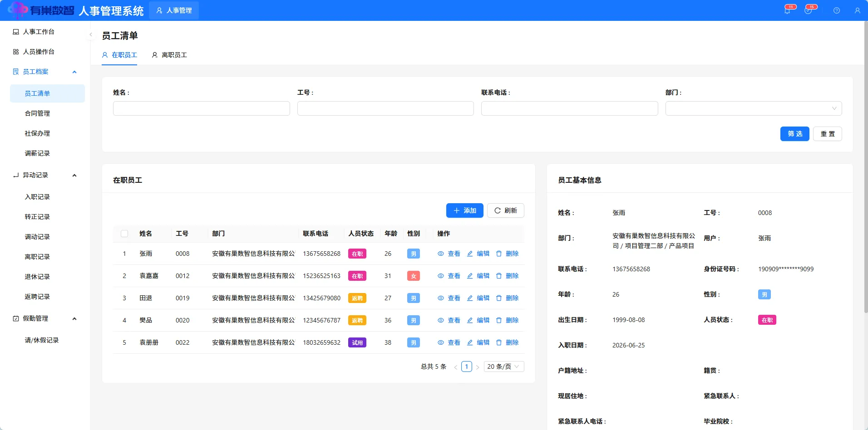Viewport: 868px width, 430px height.
Task: Click the eye icon in 田退's row
Action: (440, 298)
